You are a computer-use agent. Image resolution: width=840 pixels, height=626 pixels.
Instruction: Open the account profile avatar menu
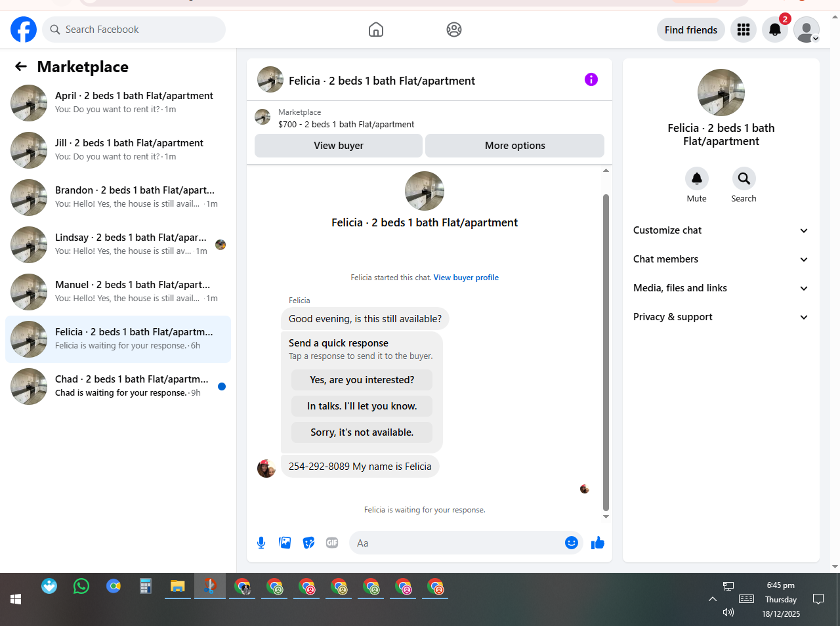pos(807,30)
